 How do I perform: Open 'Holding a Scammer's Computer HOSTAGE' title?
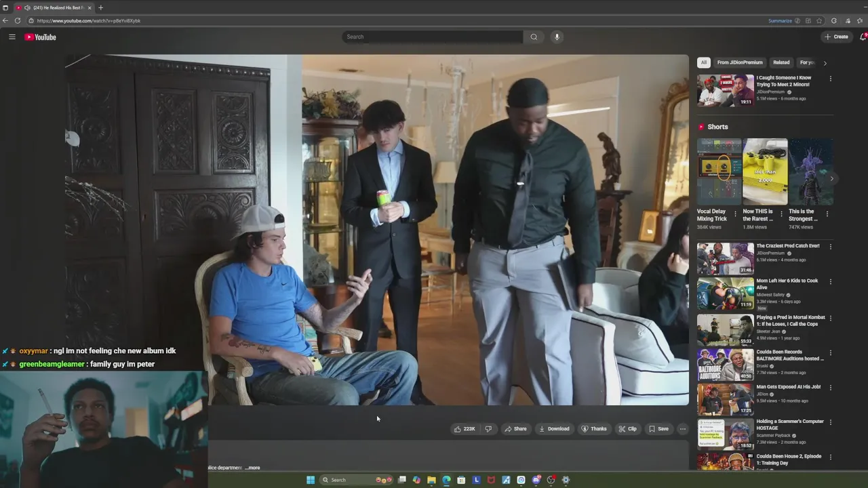(790, 424)
